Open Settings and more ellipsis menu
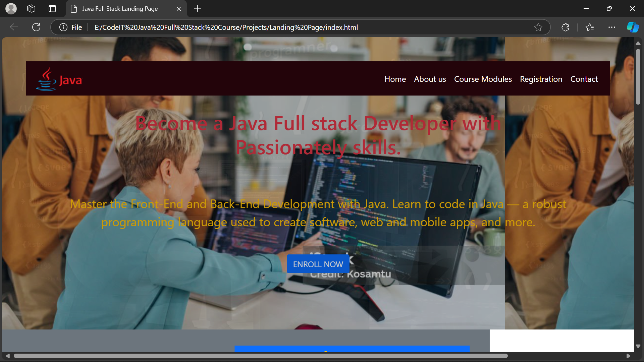The height and width of the screenshot is (362, 644). tap(612, 27)
